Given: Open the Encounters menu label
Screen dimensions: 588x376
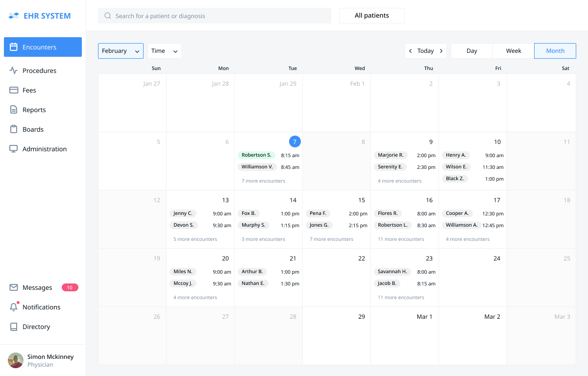Looking at the screenshot, I should pyautogui.click(x=39, y=47).
